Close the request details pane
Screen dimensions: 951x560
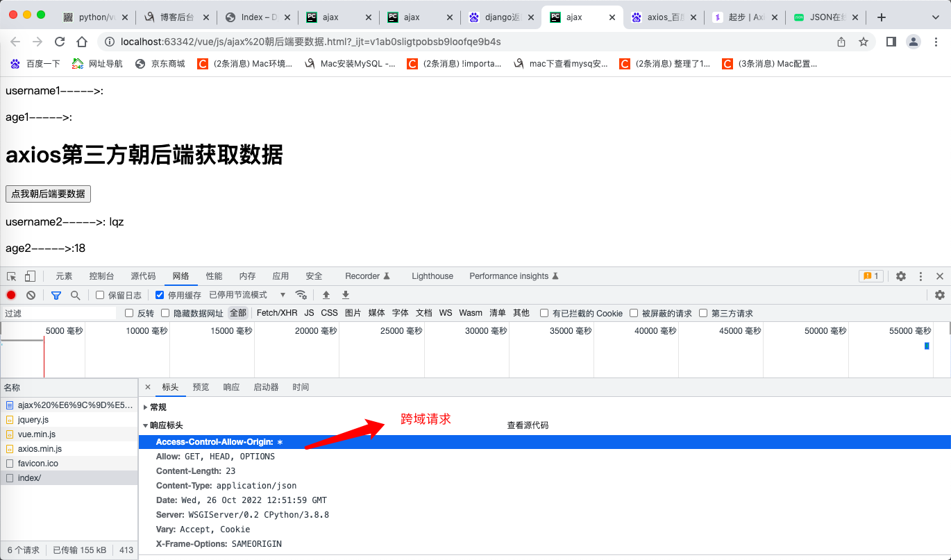[x=148, y=387]
